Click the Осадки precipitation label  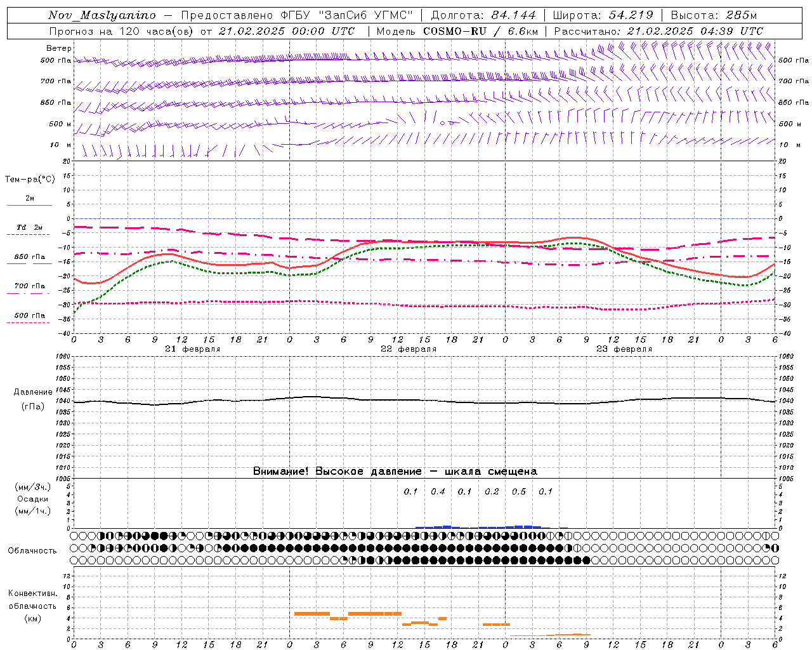32,499
